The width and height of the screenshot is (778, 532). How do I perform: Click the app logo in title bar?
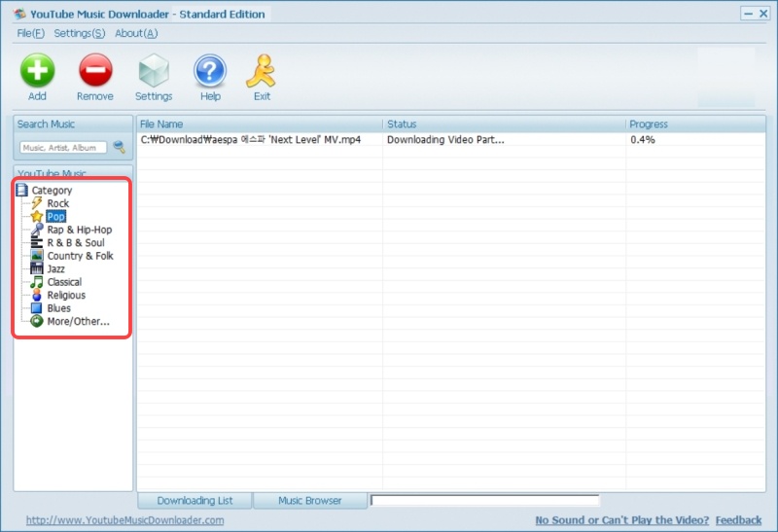click(x=19, y=14)
